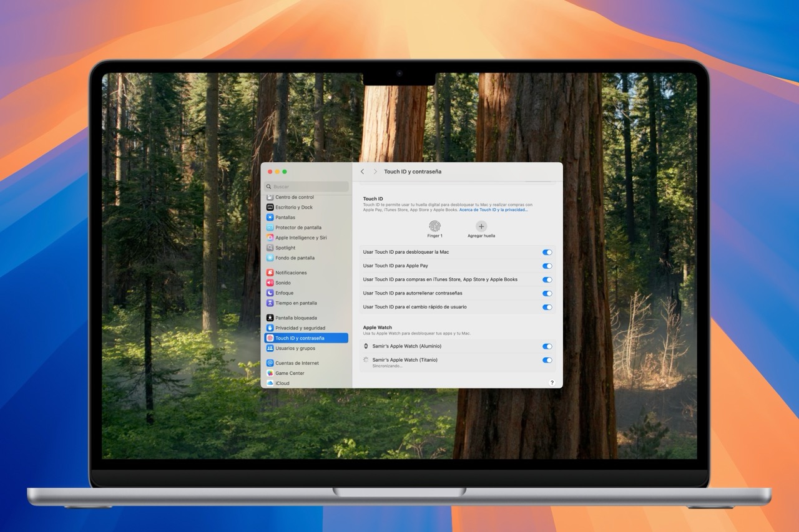
Task: Disable Samir's Apple Watch (Aluminio) unlock
Action: 547,346
